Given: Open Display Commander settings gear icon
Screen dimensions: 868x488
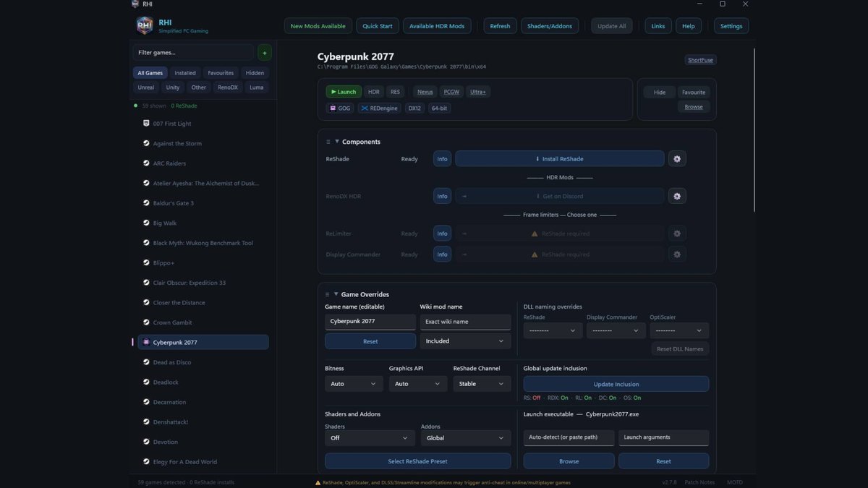Looking at the screenshot, I should pos(677,254).
